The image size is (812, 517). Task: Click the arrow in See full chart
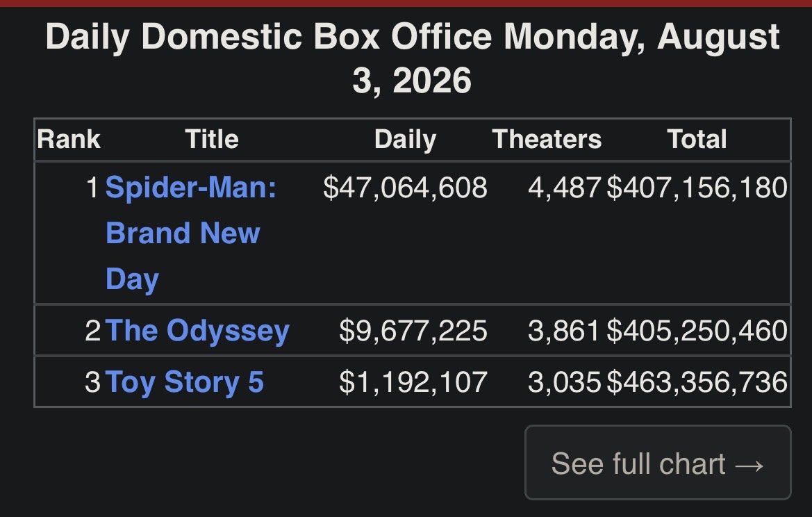coord(749,465)
